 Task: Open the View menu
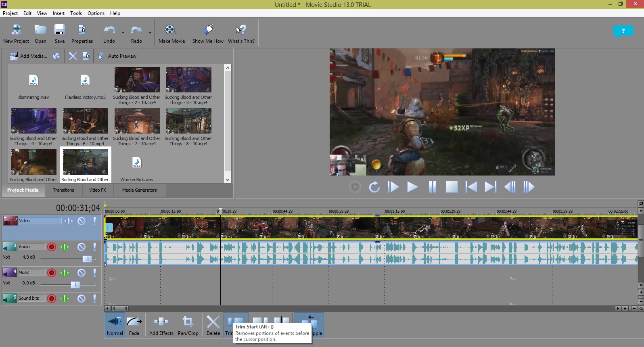tap(42, 13)
